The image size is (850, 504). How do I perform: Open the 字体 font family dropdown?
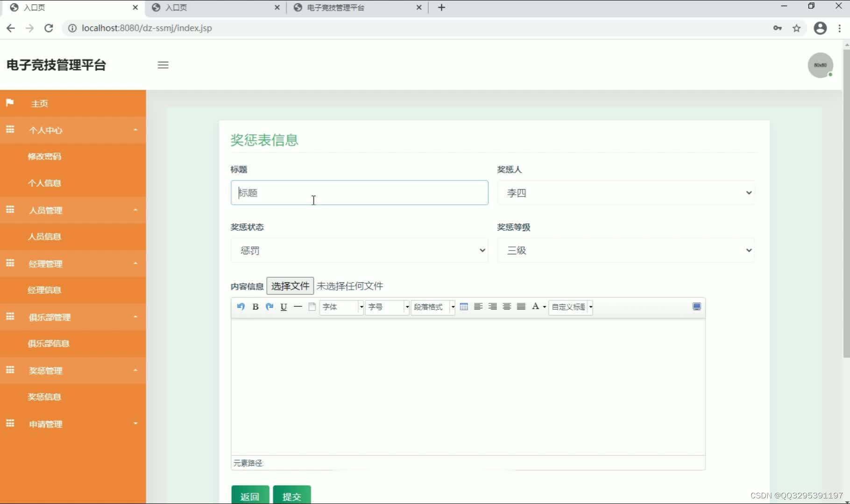[341, 307]
